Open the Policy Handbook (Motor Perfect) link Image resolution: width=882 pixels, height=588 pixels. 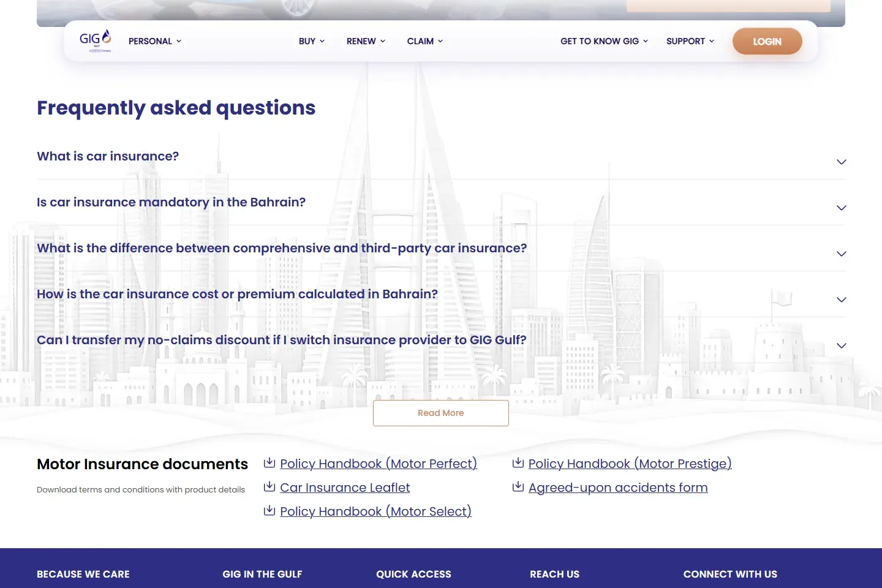(379, 464)
